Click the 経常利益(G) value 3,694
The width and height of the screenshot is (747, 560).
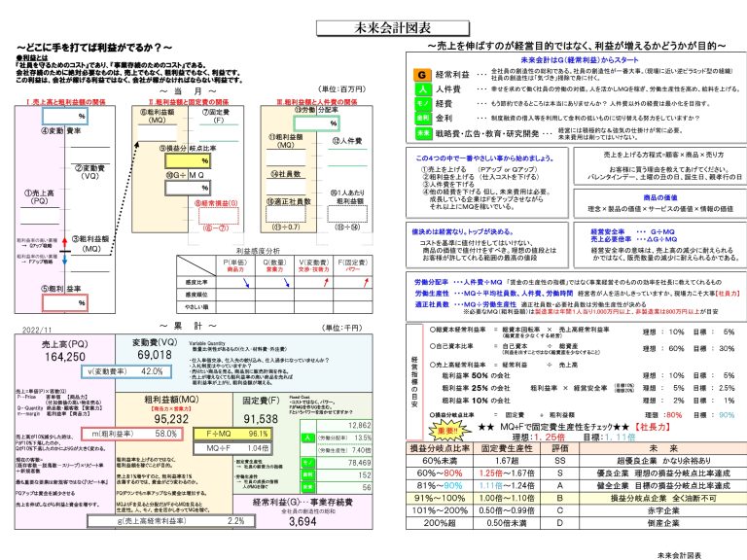tap(302, 521)
